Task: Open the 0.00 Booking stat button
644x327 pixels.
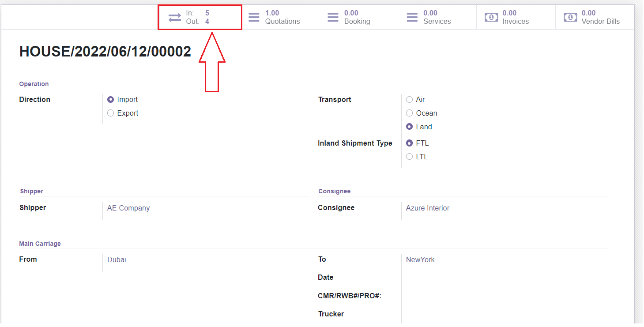Action: 357,17
